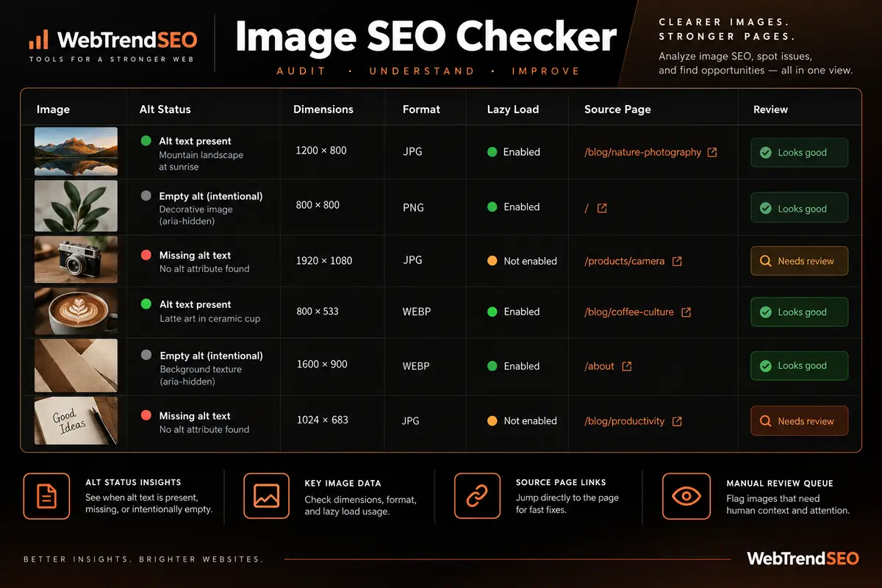Screen dimensions: 882x588
Task: Click the KEY IMAGE DATA heading
Action: click(x=343, y=484)
